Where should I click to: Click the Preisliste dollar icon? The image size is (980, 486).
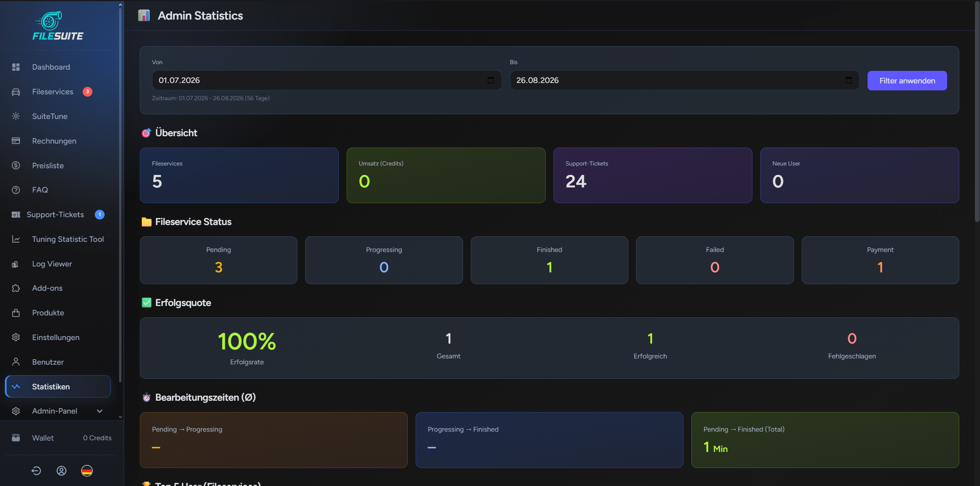[x=16, y=166]
